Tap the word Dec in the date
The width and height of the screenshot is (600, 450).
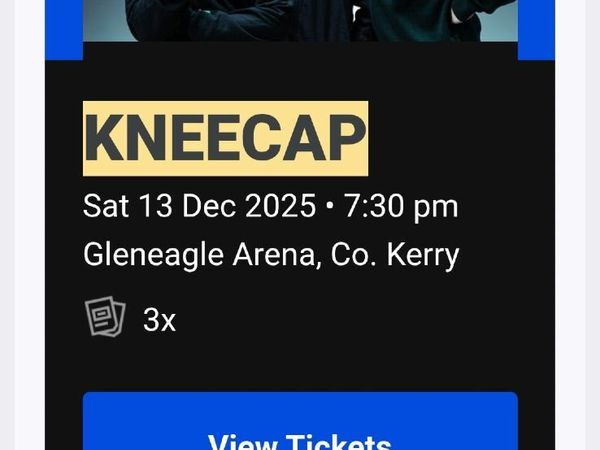(209, 206)
